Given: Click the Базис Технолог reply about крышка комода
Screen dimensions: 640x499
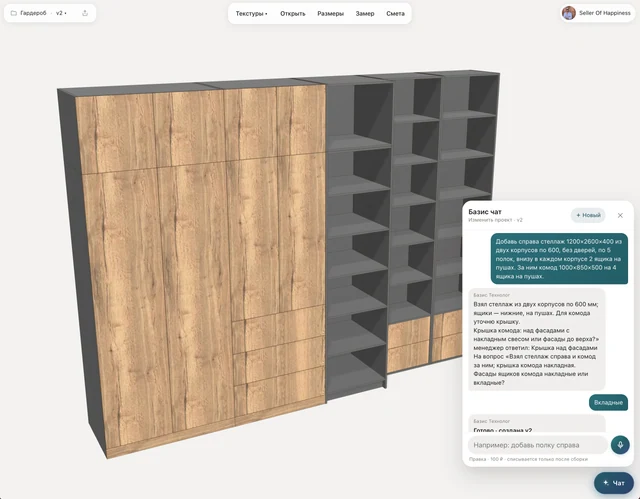Looking at the screenshot, I should (537, 339).
